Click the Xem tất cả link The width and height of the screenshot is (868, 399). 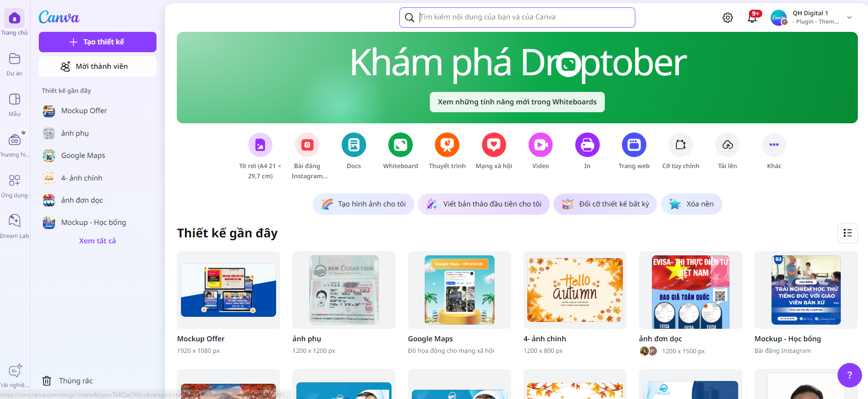pyautogui.click(x=97, y=241)
